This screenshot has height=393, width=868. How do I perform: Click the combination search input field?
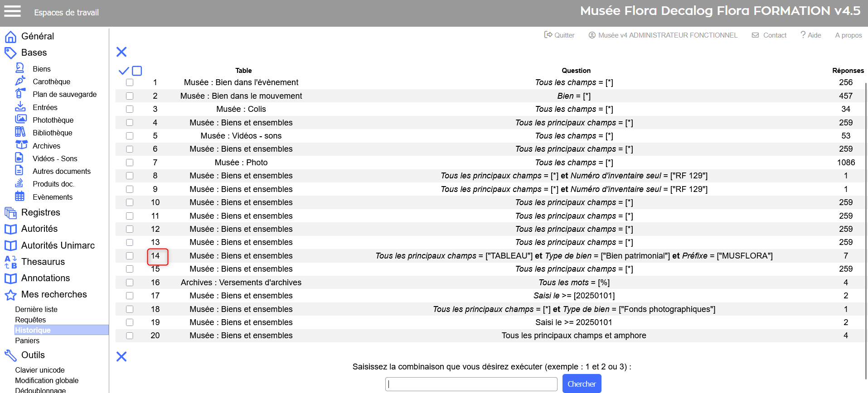(471, 384)
